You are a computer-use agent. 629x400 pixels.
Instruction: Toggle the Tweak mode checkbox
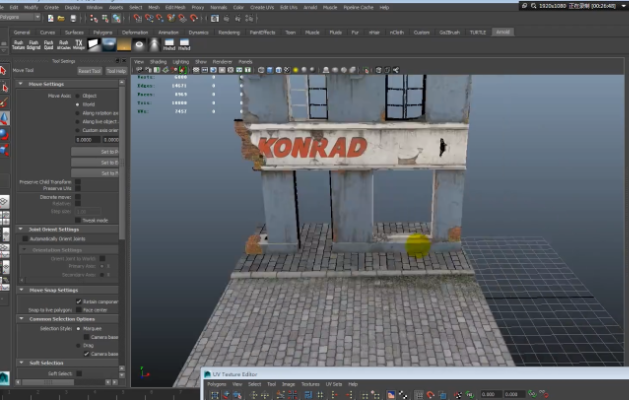[78, 220]
